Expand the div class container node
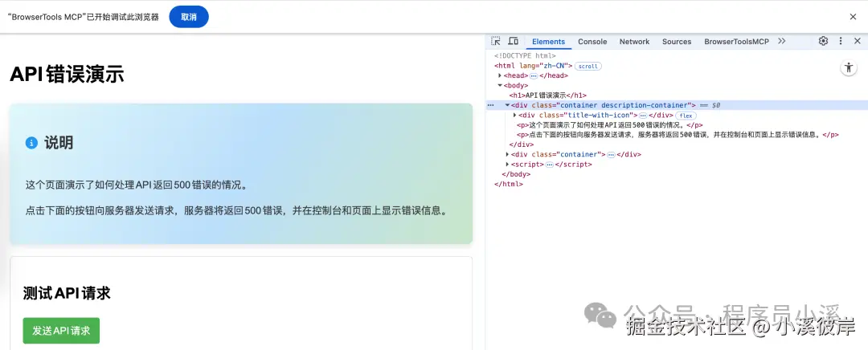The width and height of the screenshot is (868, 350). click(x=508, y=155)
